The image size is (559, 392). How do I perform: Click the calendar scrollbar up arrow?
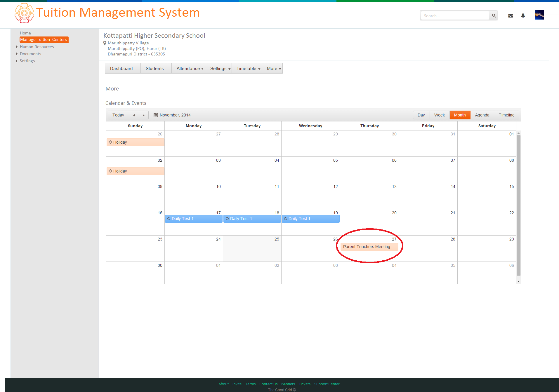(x=519, y=133)
